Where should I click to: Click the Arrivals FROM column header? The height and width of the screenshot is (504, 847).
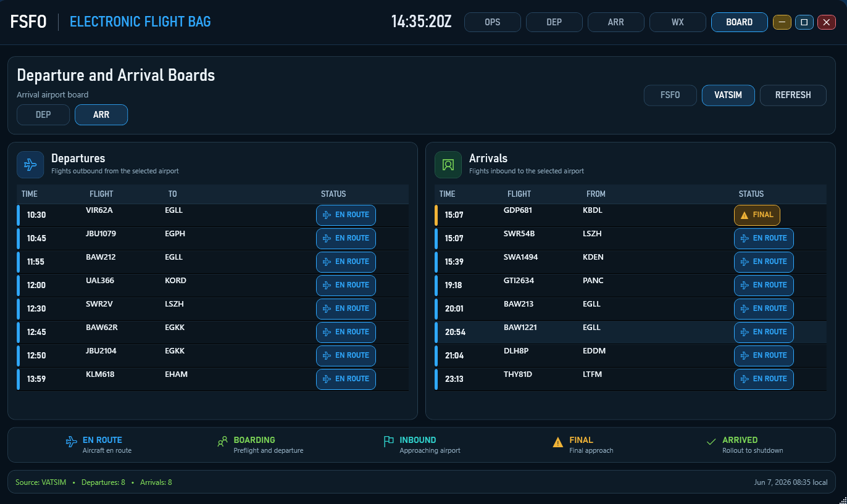click(596, 194)
